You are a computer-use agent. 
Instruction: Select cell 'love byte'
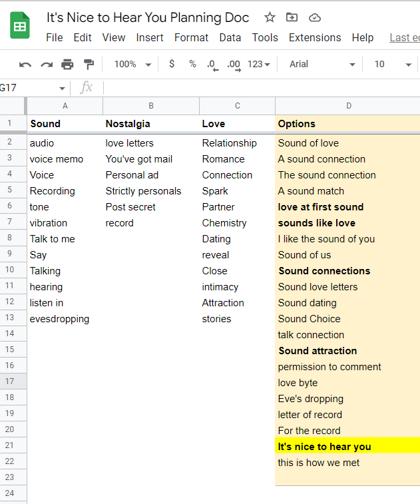pyautogui.click(x=347, y=383)
